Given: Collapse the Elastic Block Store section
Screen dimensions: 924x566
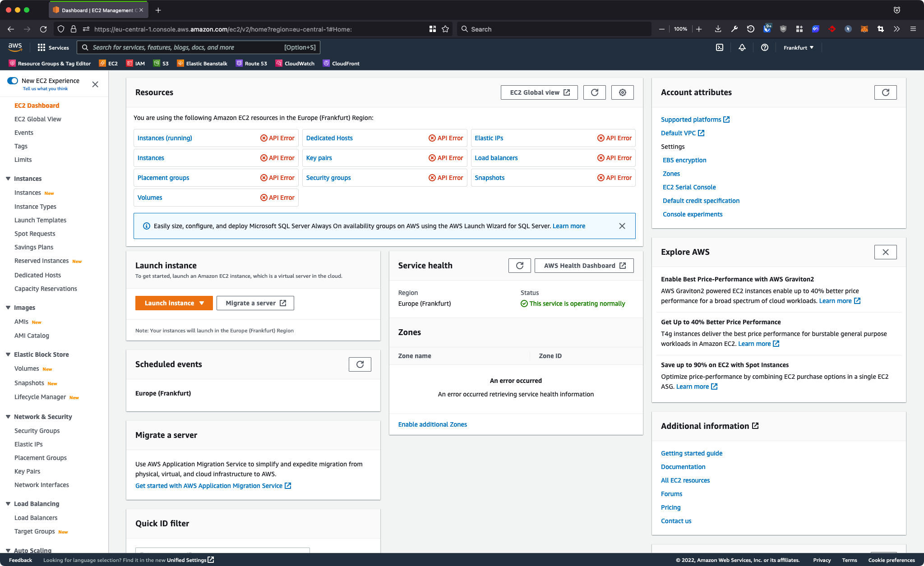Looking at the screenshot, I should 8,354.
